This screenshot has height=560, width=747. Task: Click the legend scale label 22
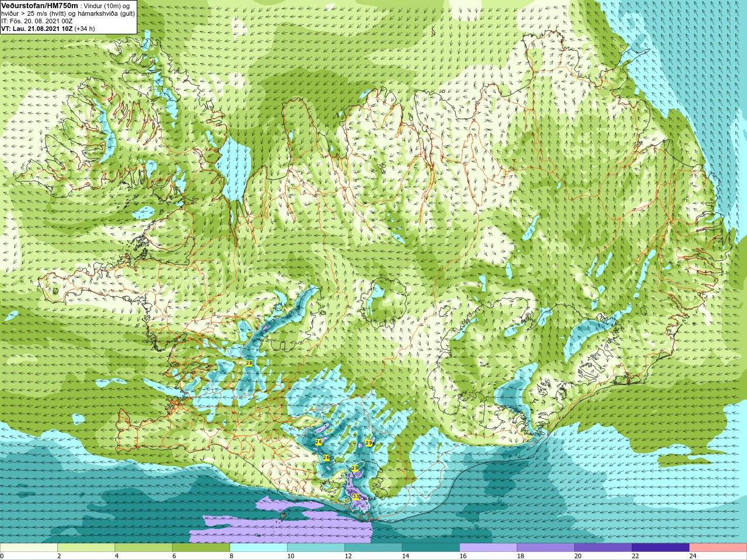[635, 556]
